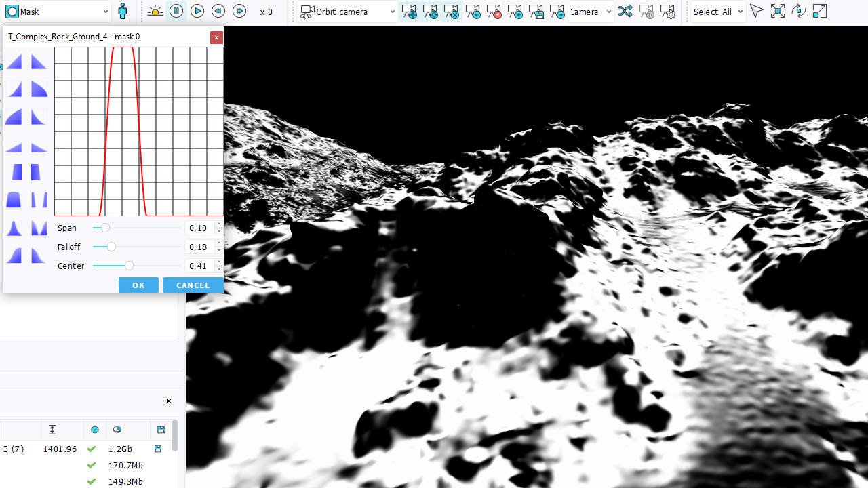Click the shuffle cameras icon
Image resolution: width=868 pixels, height=488 pixels.
[x=625, y=12]
